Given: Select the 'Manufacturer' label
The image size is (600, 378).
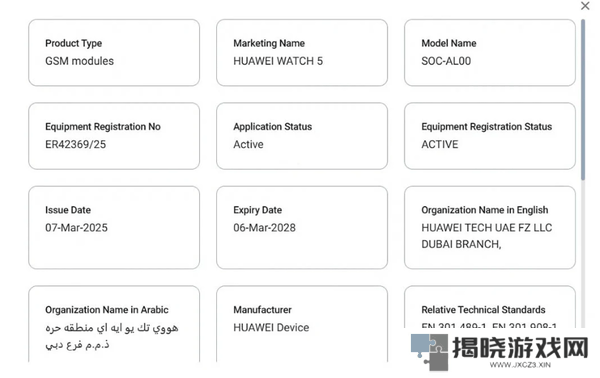Looking at the screenshot, I should tap(262, 310).
